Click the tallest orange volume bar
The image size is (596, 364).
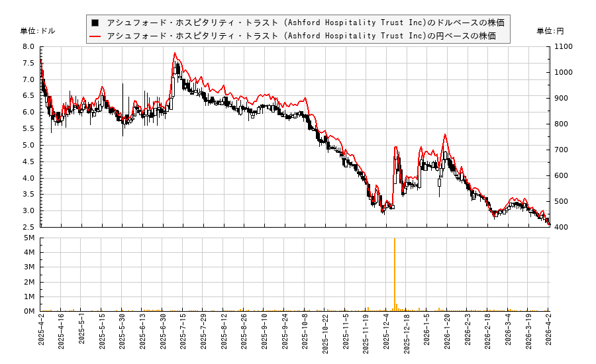(395, 274)
